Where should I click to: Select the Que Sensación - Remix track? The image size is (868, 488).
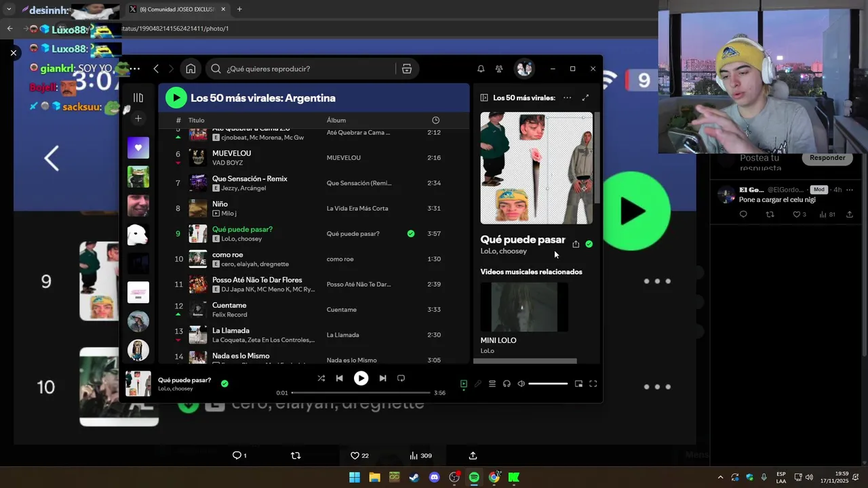pyautogui.click(x=250, y=179)
